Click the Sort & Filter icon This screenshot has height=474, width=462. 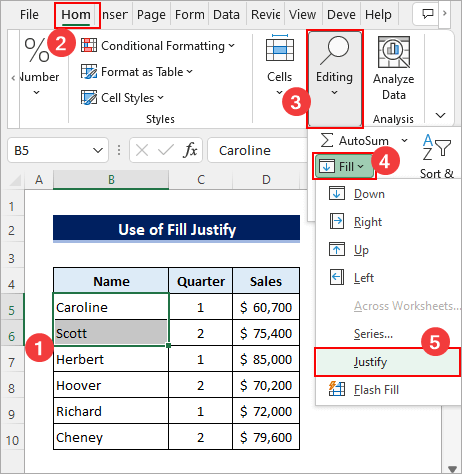tap(437, 147)
